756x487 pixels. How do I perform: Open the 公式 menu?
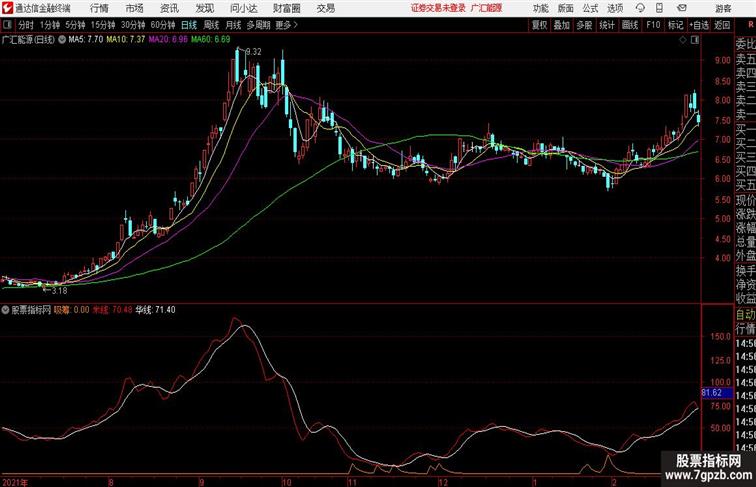coord(590,8)
